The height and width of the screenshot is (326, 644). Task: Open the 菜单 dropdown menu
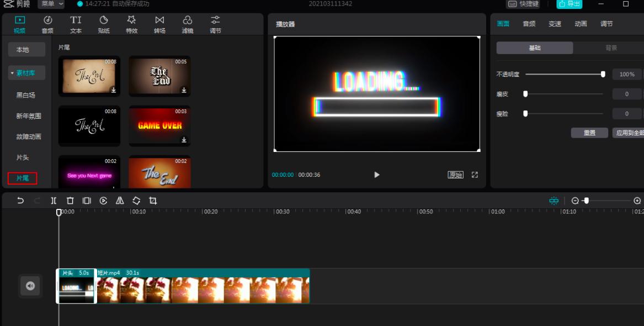[51, 4]
